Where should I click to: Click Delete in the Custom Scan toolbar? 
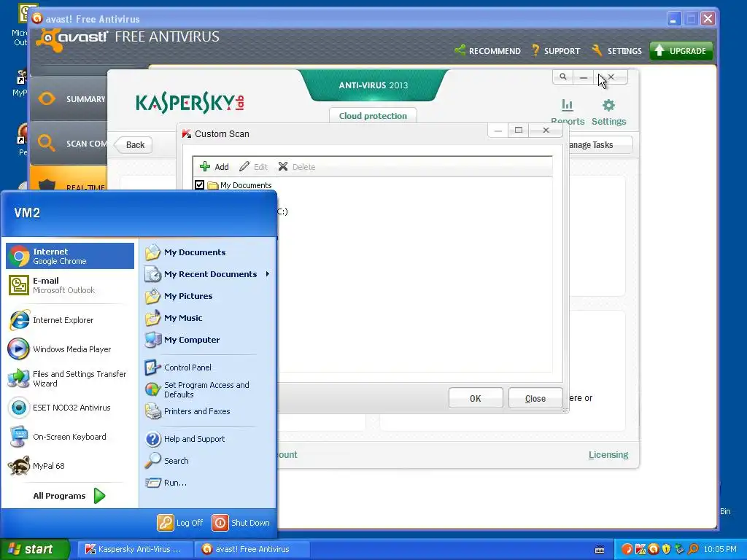pyautogui.click(x=297, y=167)
